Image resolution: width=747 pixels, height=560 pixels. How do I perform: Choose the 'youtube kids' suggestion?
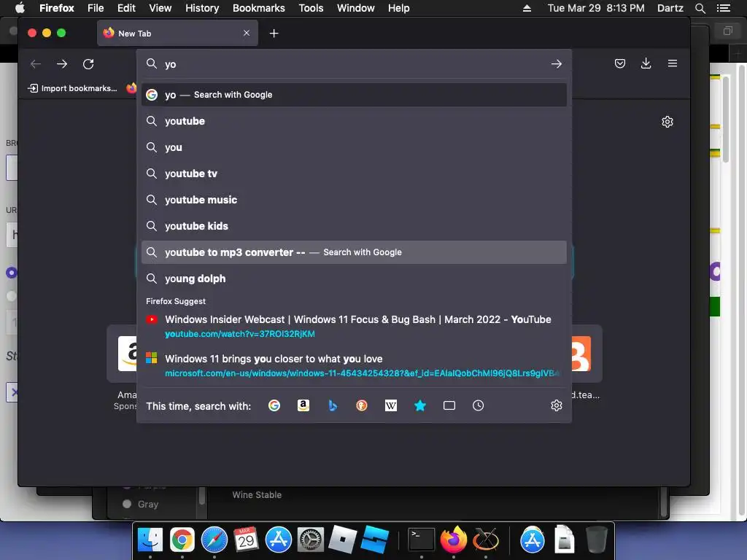(354, 226)
